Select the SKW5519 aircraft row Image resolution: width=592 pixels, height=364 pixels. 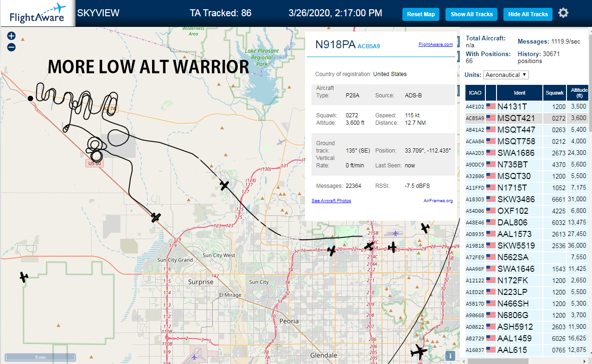527,246
